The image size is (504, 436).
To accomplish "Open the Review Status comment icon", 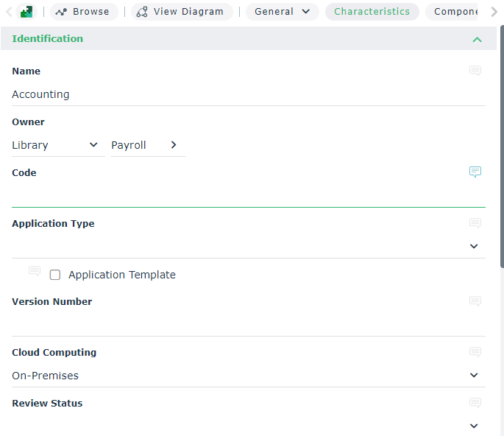I will coord(475,403).
